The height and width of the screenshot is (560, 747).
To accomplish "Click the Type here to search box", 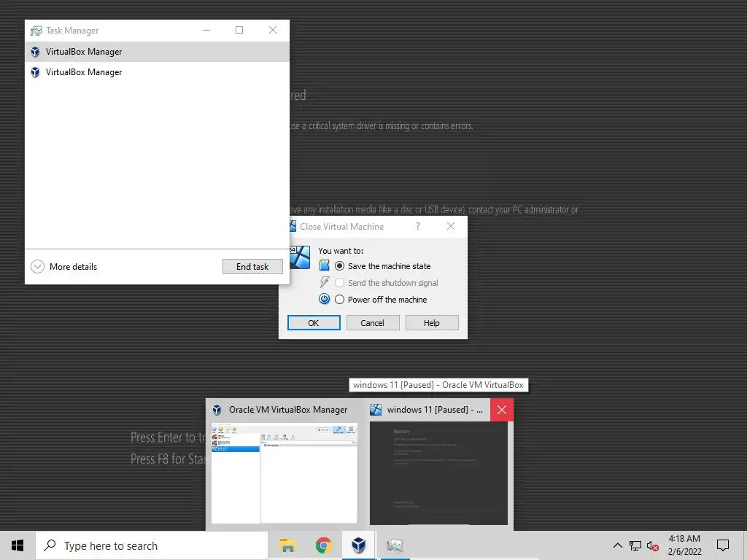I will (x=152, y=545).
